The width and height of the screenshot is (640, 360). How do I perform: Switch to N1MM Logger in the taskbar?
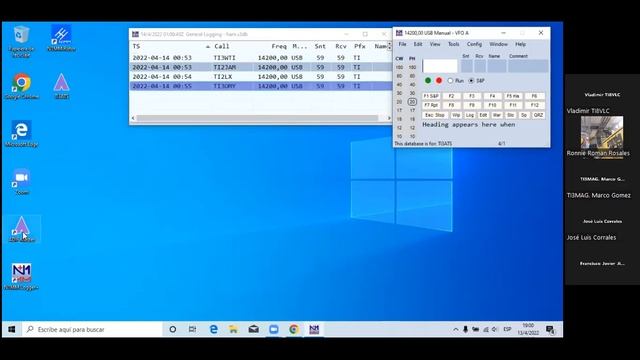coord(314,329)
